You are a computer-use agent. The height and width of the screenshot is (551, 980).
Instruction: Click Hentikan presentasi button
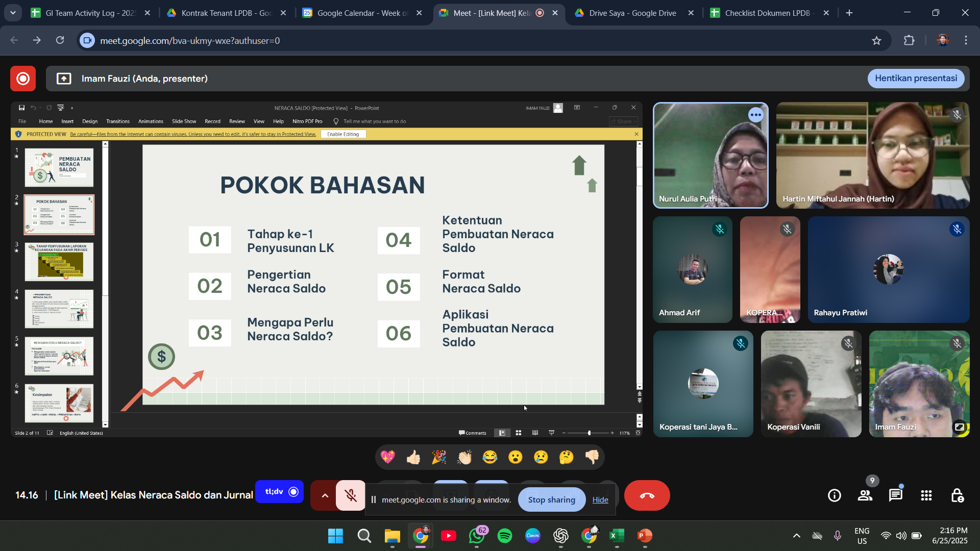(x=916, y=79)
